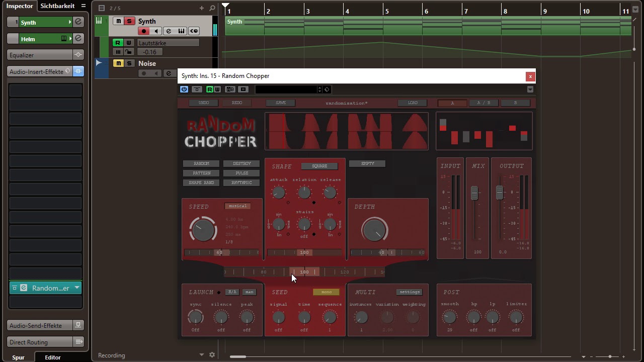Toggle Random Chopper insert bypass icon
Viewport: 644px width, 362px height.
click(15, 288)
